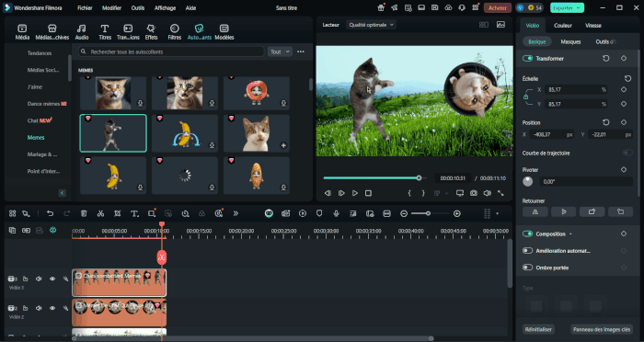Screen dimensions: 644x342
Task: Select the J'aime category
Action: [x=35, y=87]
